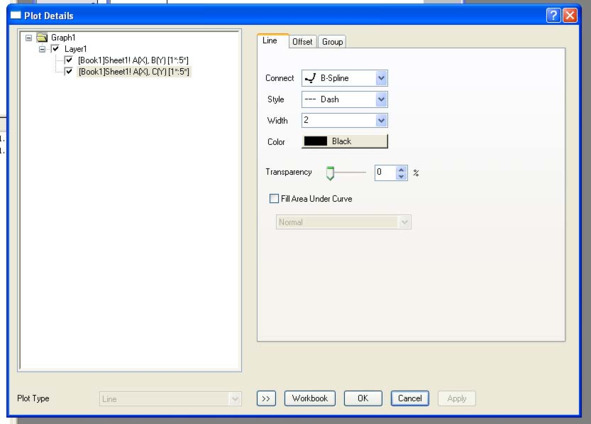
Task: Click the Workbook button
Action: pos(310,398)
